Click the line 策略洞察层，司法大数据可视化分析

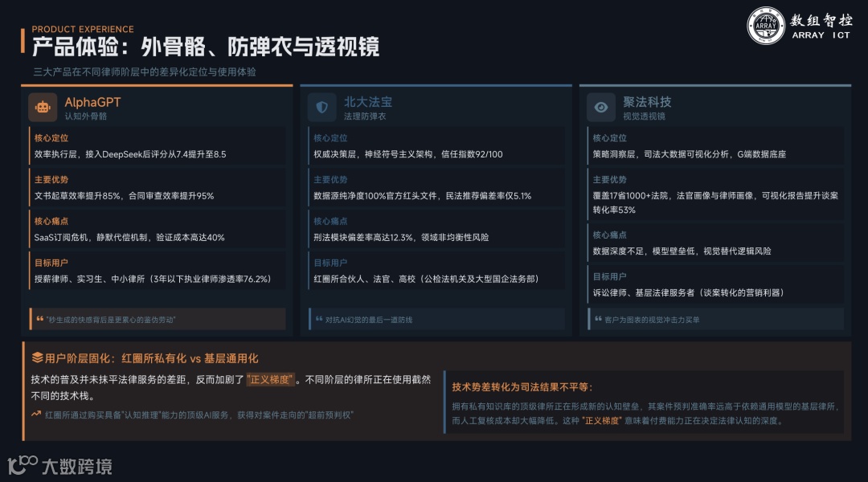click(x=690, y=154)
